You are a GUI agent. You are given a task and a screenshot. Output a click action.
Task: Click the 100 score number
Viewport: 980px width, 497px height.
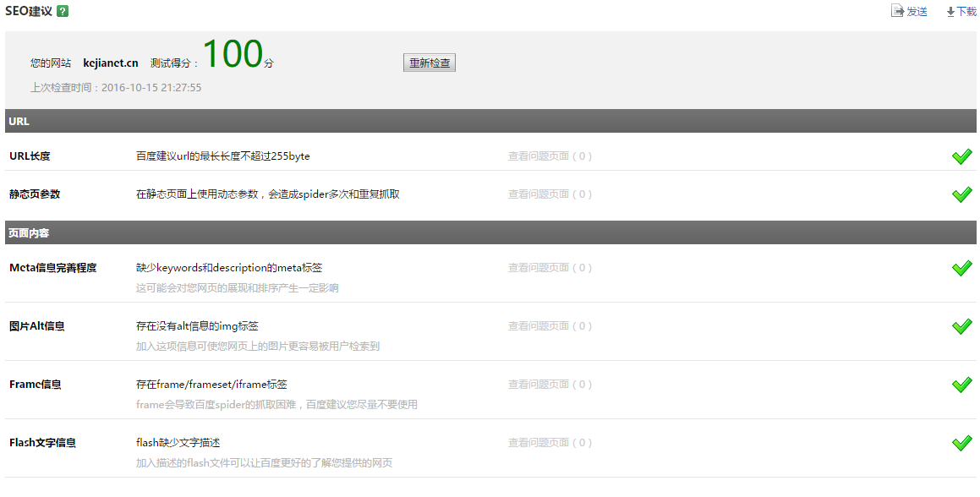pos(232,55)
